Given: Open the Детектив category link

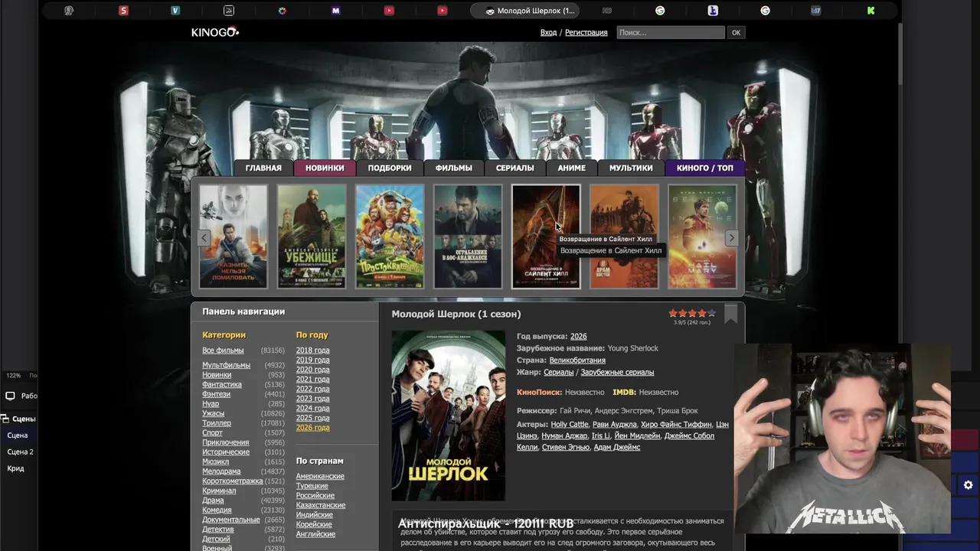Looking at the screenshot, I should point(218,529).
